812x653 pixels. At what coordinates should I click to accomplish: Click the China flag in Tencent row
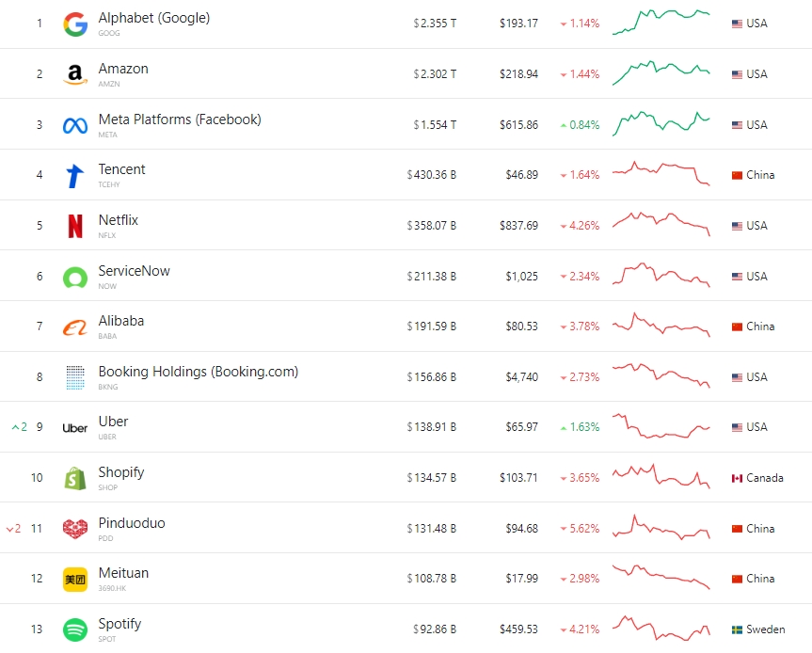point(738,175)
